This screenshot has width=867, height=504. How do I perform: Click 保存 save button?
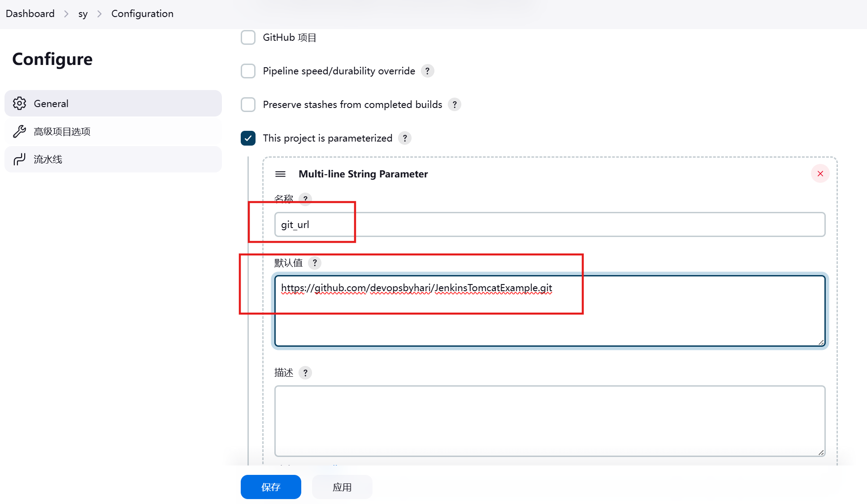click(271, 487)
